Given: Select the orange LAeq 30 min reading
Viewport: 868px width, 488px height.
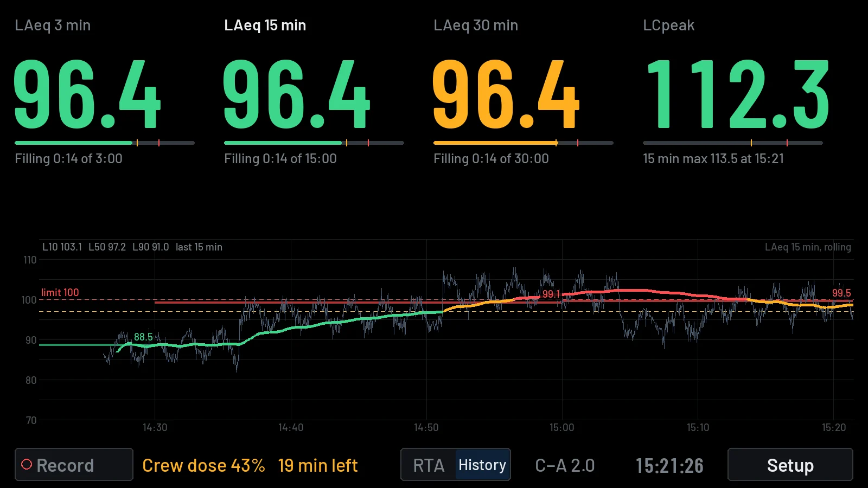Looking at the screenshot, I should pyautogui.click(x=506, y=94).
